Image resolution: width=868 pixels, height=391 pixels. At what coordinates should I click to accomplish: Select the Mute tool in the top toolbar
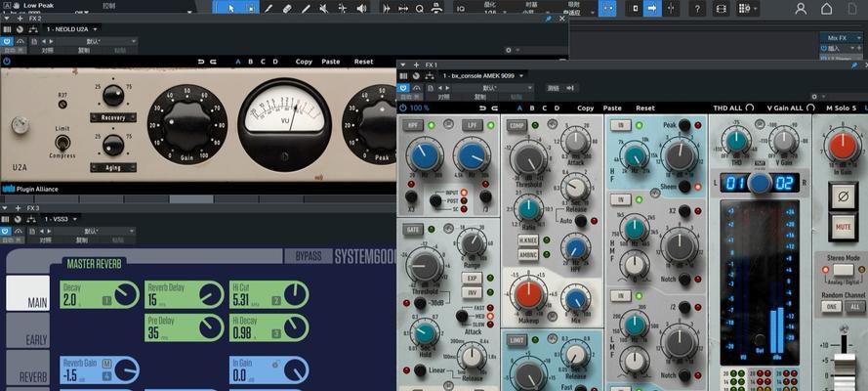[x=324, y=8]
